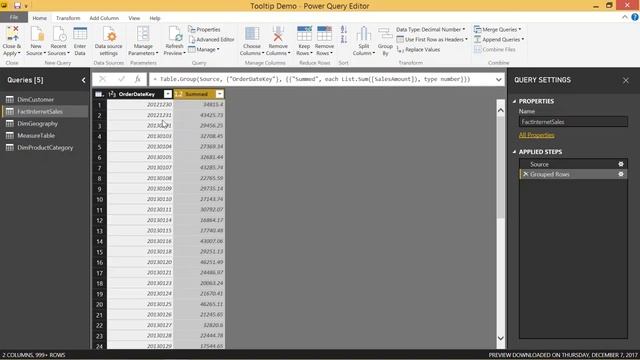Select the Grouped Rows applied step
The height and width of the screenshot is (360, 640).
tap(573, 174)
